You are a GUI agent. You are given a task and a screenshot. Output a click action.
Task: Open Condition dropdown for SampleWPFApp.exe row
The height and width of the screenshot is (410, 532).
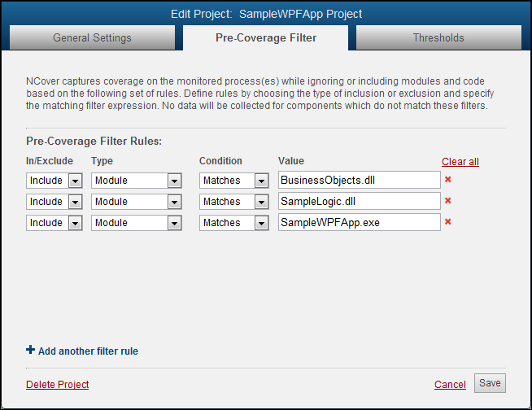click(261, 223)
